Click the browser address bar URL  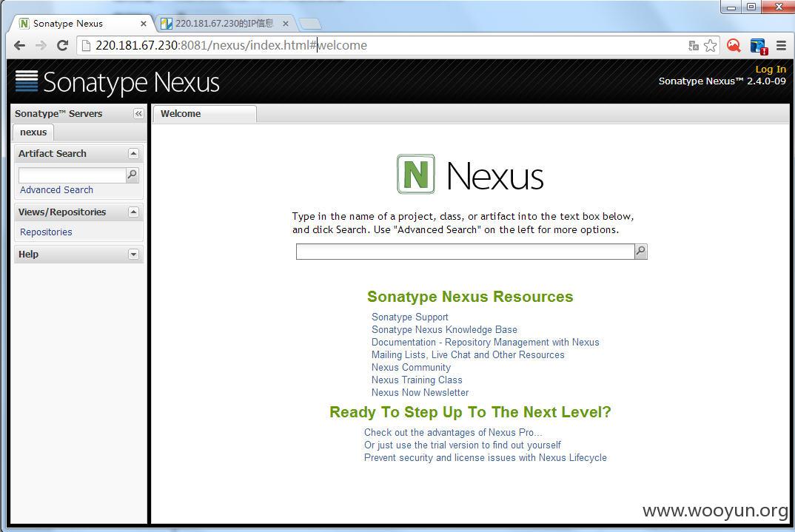click(231, 46)
